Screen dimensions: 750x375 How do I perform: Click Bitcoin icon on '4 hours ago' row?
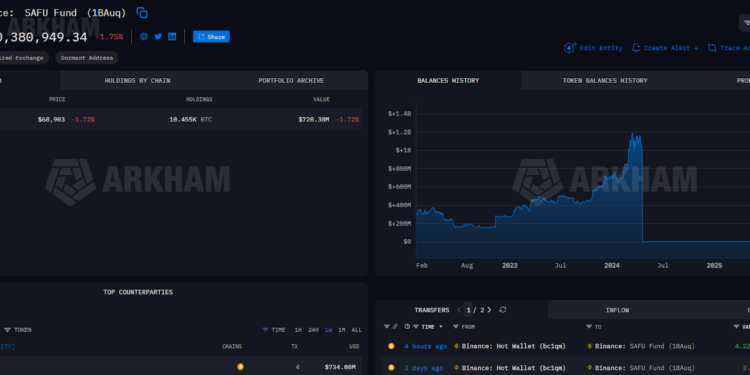(x=391, y=346)
